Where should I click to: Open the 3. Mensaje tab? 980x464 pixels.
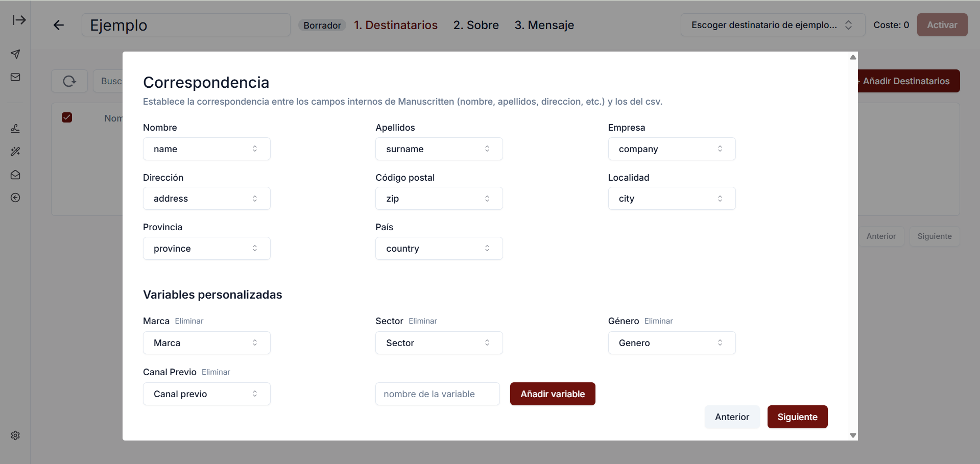tap(544, 25)
